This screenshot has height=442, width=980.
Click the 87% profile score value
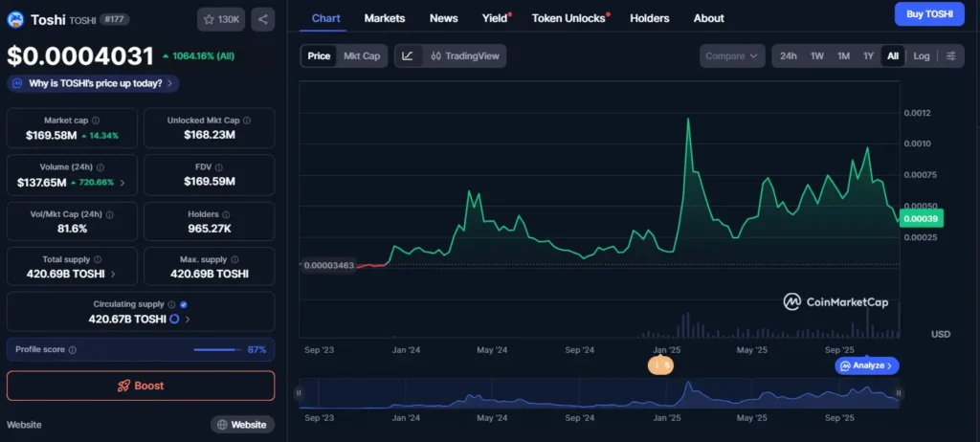coord(256,349)
